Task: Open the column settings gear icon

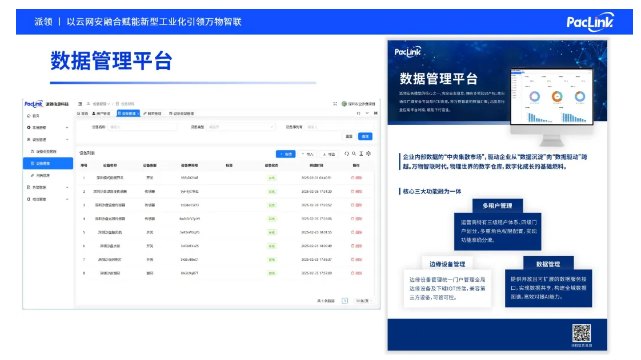Action: [x=368, y=154]
